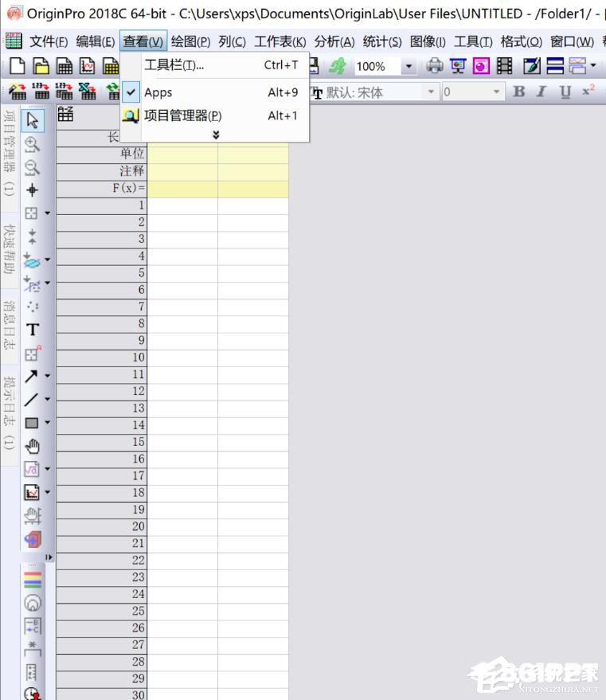
Task: Click the A-Z sort icon in worksheet corner
Action: click(65, 115)
